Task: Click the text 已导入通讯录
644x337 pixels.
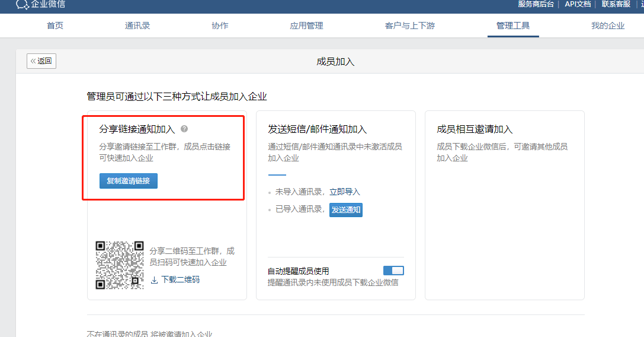Action: 299,209
